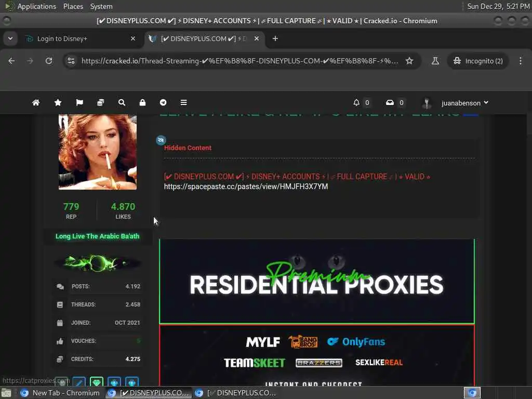
Task: Open the Residential Proxies banner ad
Action: (317, 281)
